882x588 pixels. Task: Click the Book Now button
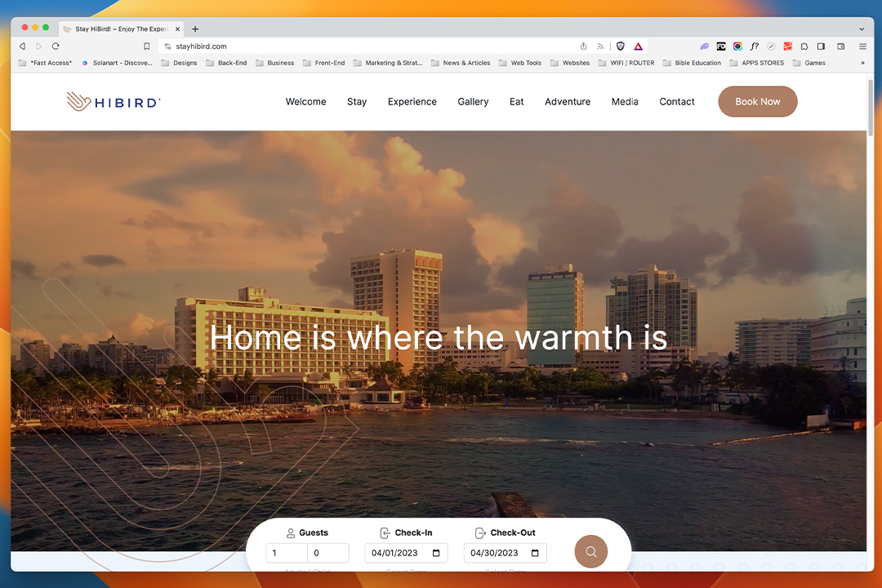click(757, 101)
